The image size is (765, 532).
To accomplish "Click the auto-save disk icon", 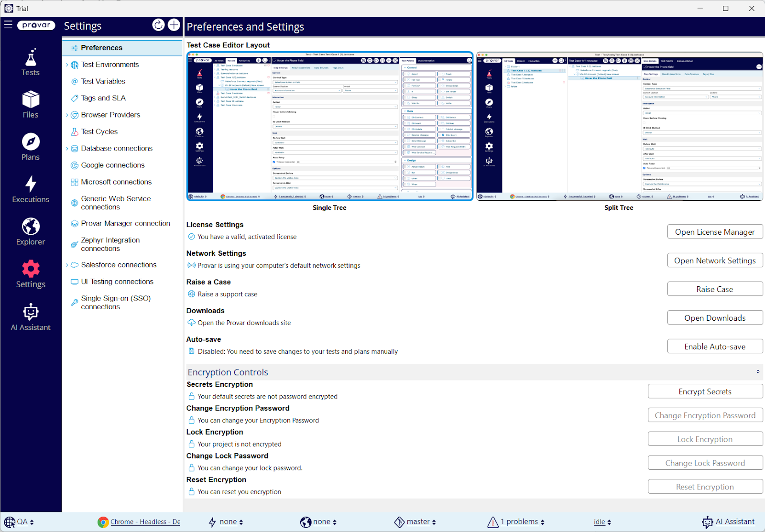I will point(191,351).
